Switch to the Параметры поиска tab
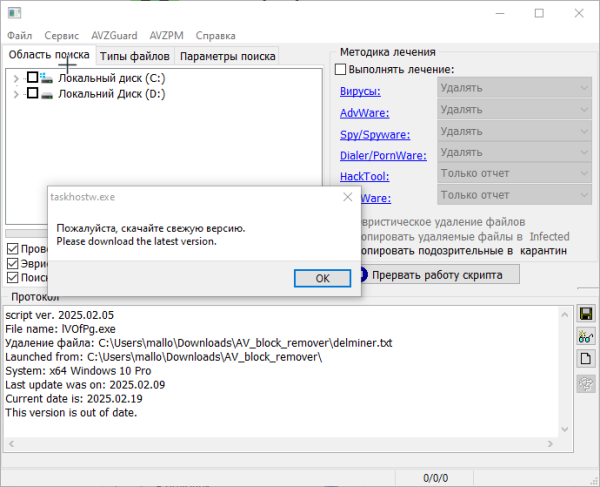Image resolution: width=600 pixels, height=487 pixels. [x=227, y=56]
